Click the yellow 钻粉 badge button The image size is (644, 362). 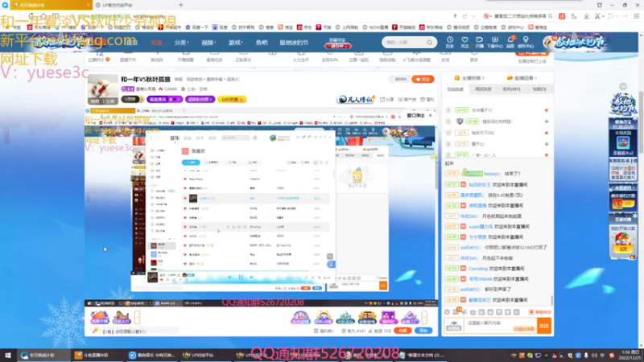tap(232, 99)
